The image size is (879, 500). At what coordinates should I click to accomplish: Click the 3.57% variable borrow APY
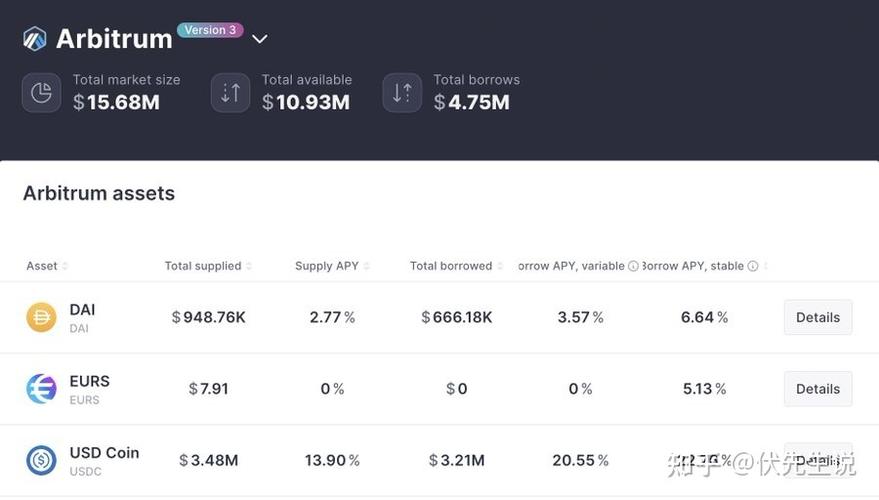(581, 317)
